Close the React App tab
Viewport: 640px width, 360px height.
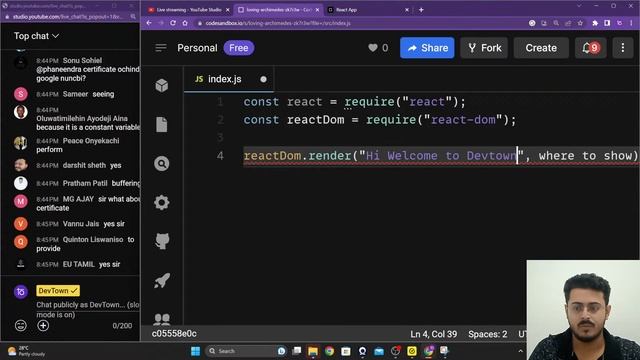click(407, 9)
